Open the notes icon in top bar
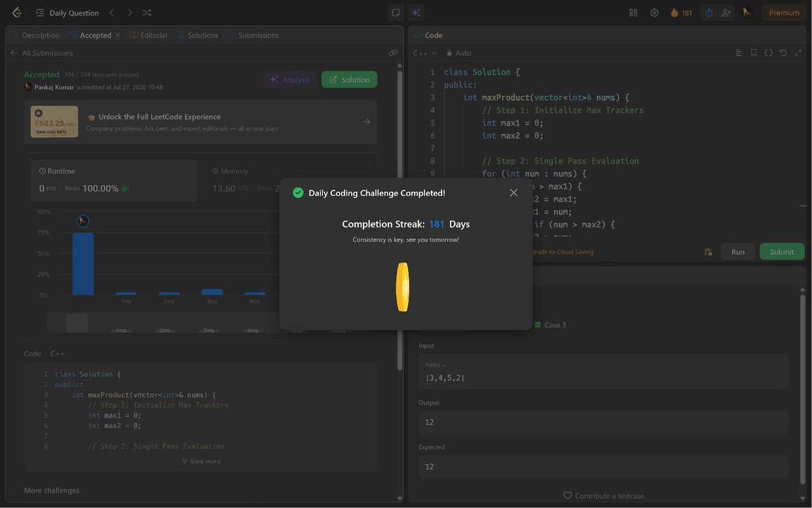Screen dimensions: 812x508 pos(396,12)
